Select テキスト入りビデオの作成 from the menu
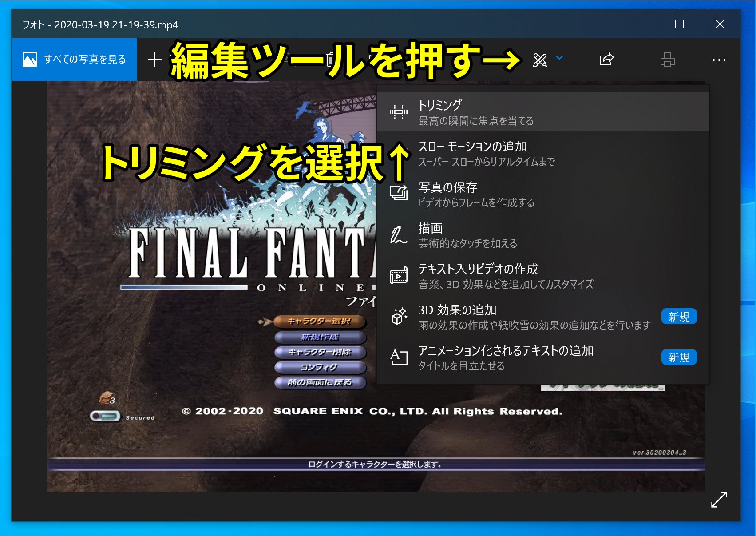The image size is (756, 536). point(478,276)
